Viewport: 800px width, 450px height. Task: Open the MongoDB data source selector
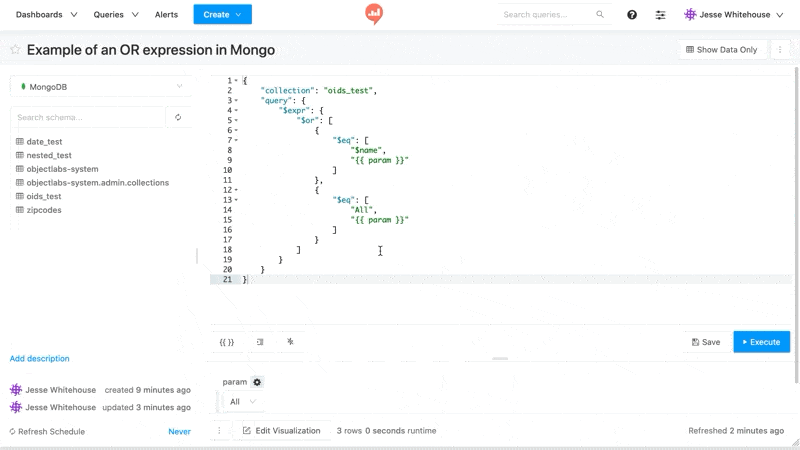101,87
